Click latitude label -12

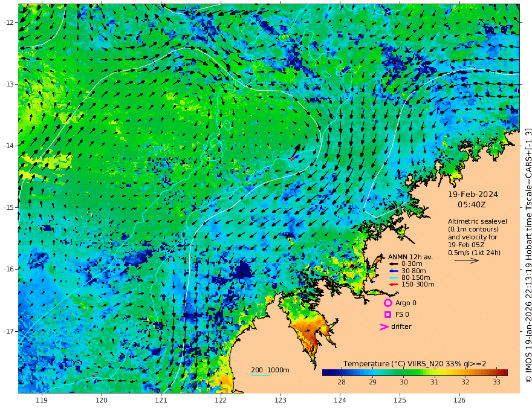coord(9,22)
